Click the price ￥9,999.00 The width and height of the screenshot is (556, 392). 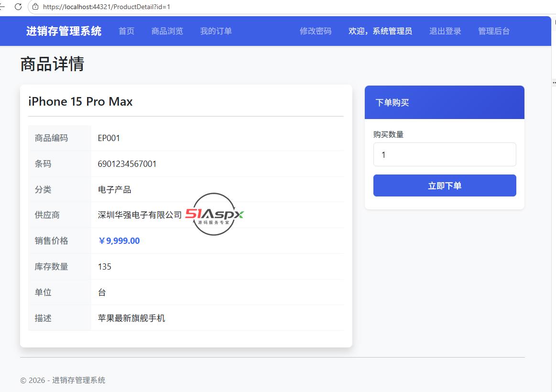119,241
